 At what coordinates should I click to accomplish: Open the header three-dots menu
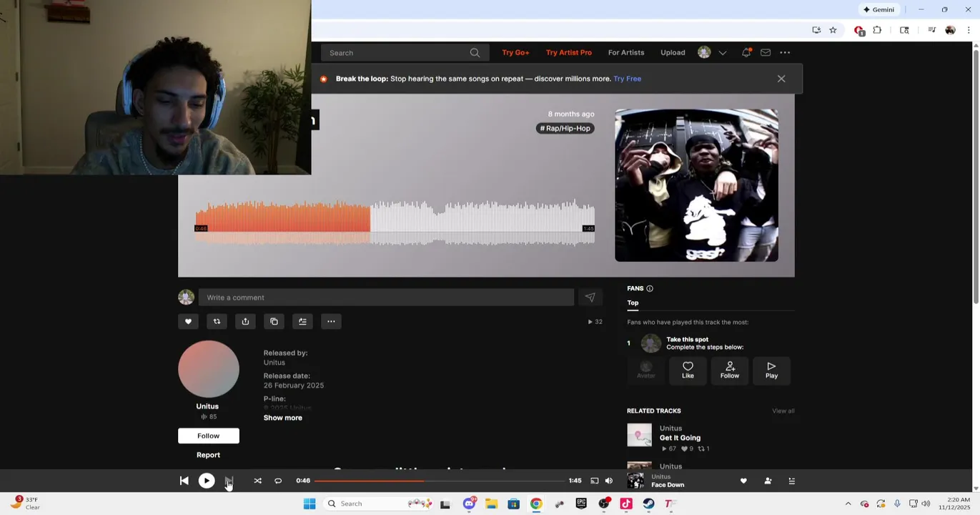[785, 52]
